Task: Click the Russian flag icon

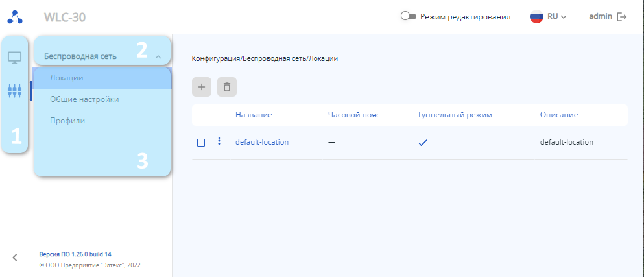Action: pos(536,17)
